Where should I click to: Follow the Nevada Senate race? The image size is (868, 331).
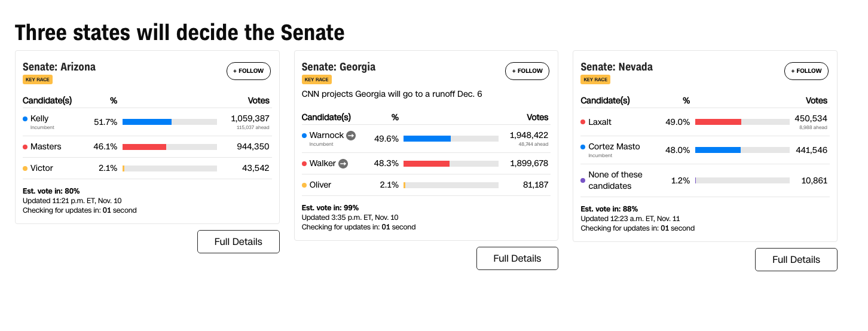click(806, 71)
